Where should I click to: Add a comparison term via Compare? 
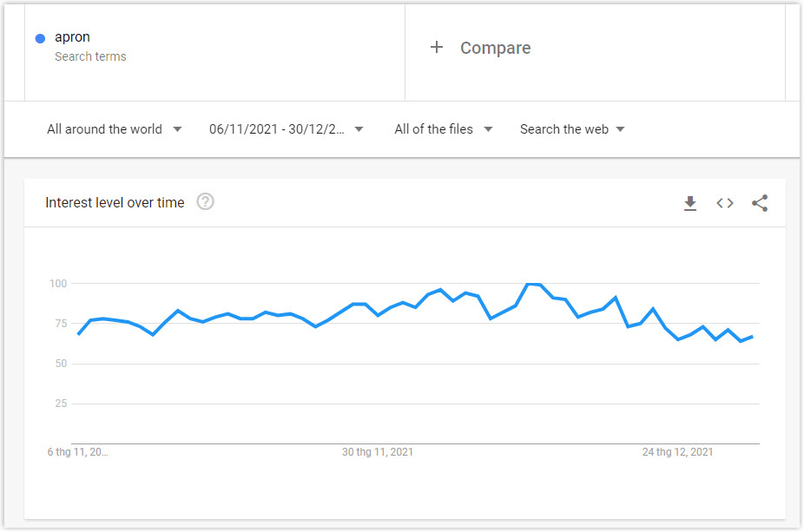[x=495, y=48]
